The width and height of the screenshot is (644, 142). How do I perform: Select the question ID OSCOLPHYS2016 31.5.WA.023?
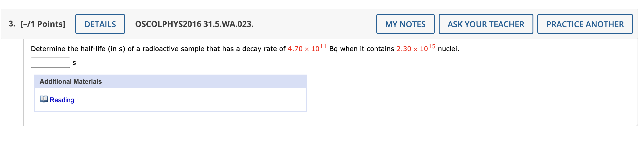(194, 24)
